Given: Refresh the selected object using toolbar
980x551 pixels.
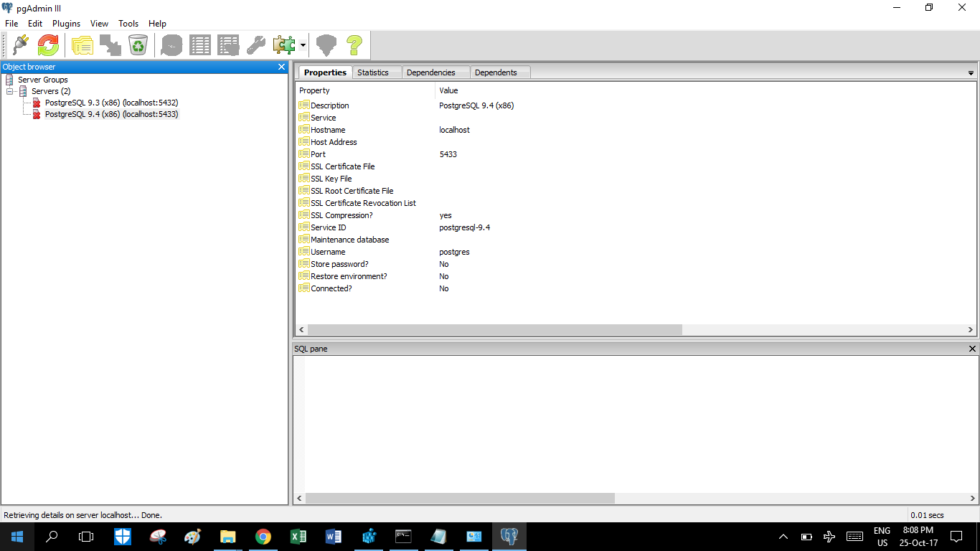Looking at the screenshot, I should [x=48, y=45].
